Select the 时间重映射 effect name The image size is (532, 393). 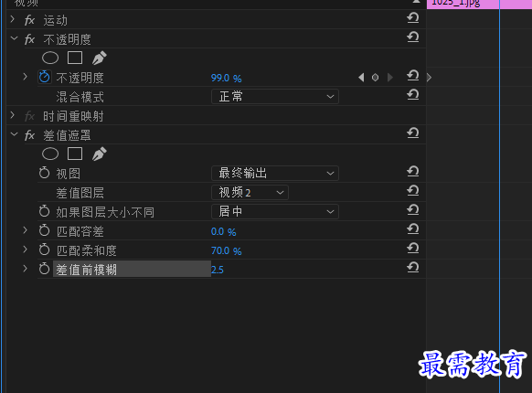73,116
